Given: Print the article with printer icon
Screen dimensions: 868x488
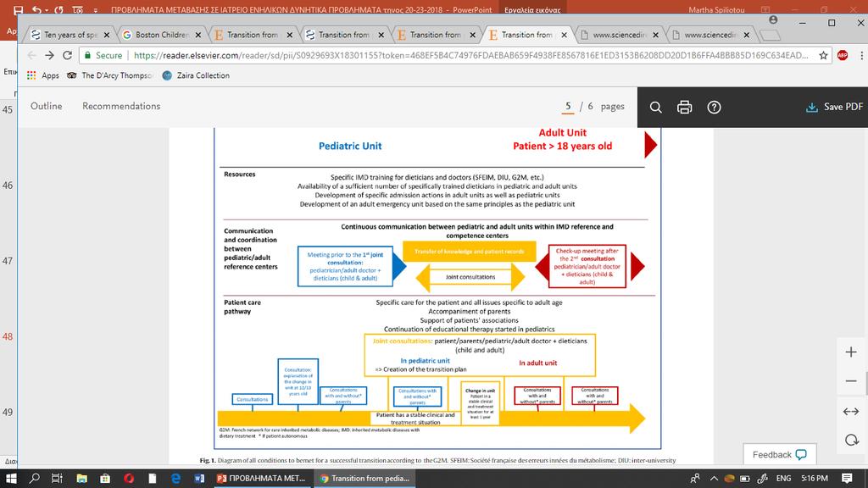Looking at the screenshot, I should point(685,108).
